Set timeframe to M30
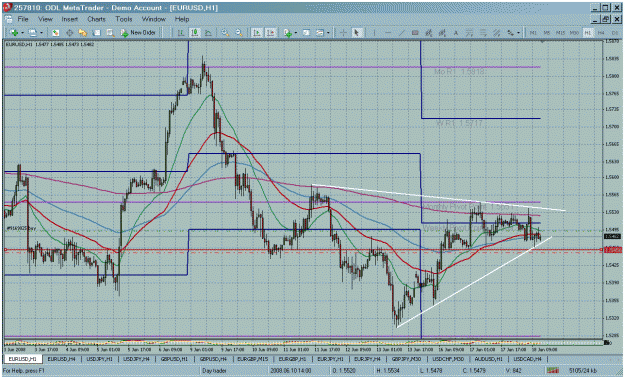The width and height of the screenshot is (625, 377). pos(574,33)
